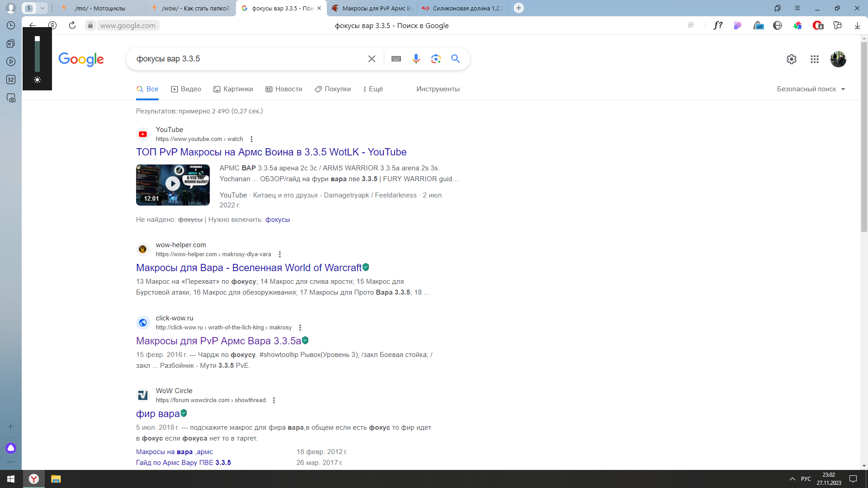Image resolution: width=868 pixels, height=488 pixels.
Task: Click the f? extension icon
Action: click(x=718, y=25)
